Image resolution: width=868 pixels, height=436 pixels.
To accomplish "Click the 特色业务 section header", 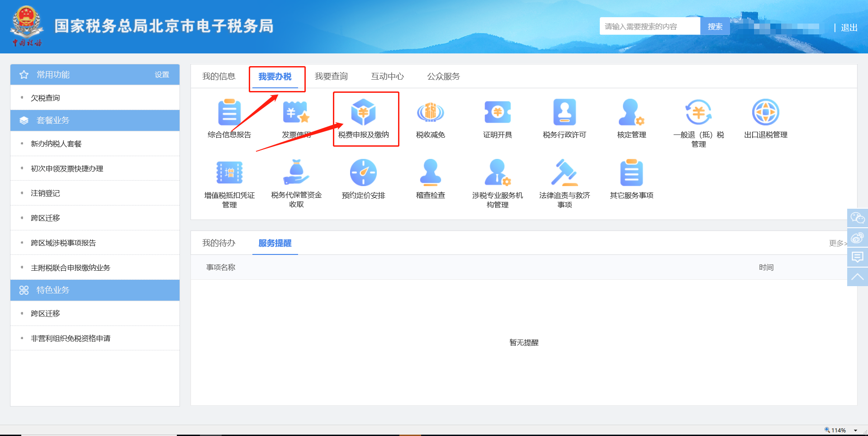I will click(x=95, y=290).
